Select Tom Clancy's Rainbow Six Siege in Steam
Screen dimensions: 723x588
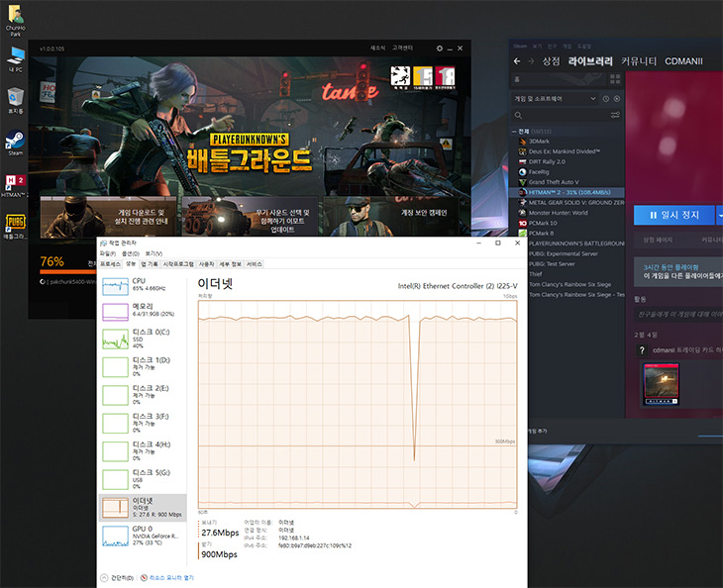pos(568,284)
